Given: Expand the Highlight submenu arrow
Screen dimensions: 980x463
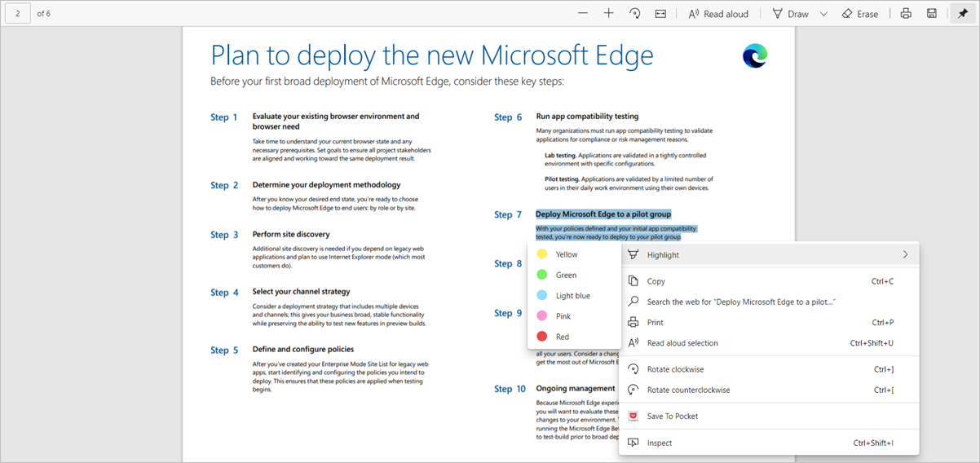Looking at the screenshot, I should [x=905, y=255].
